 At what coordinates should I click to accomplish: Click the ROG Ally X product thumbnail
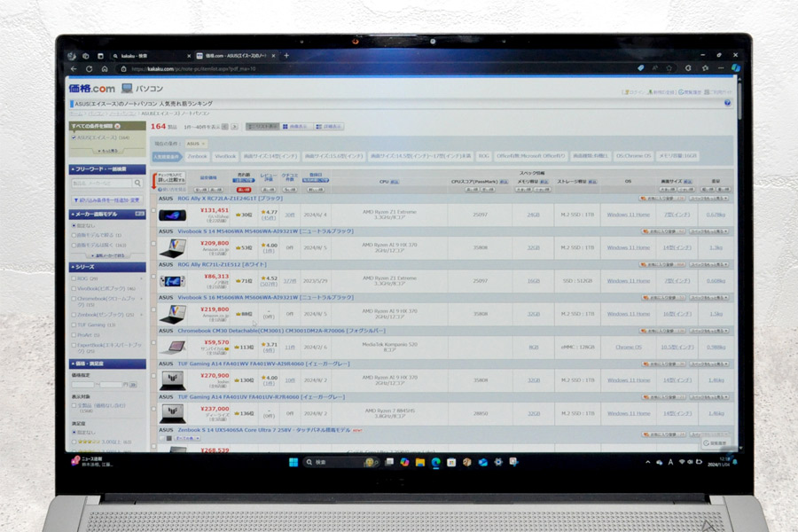tap(173, 215)
